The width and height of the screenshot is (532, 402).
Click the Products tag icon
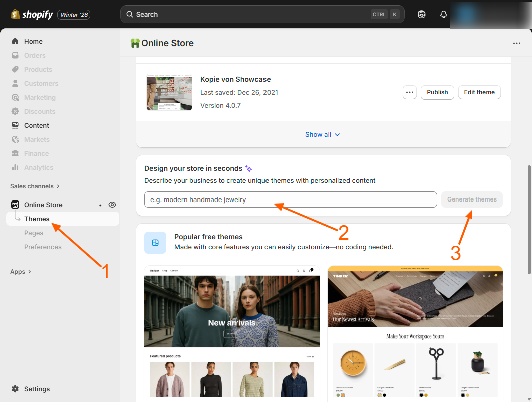pos(15,69)
